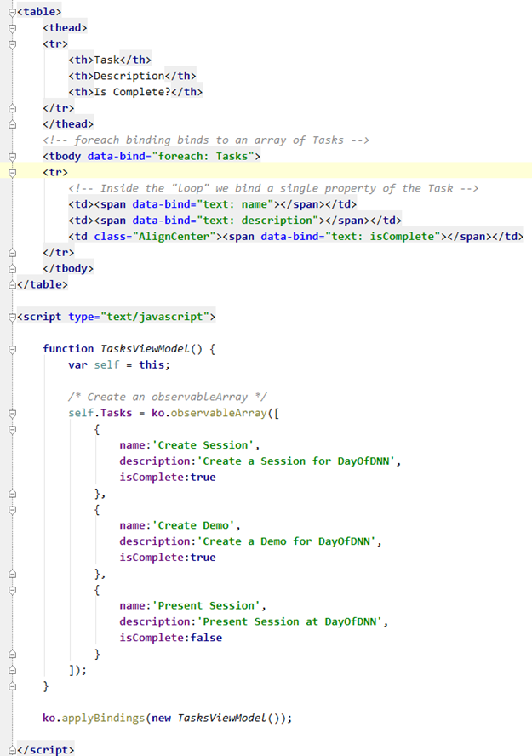Collapse the <thead> opening tag fold marker
The height and width of the screenshot is (756, 532).
click(x=13, y=28)
